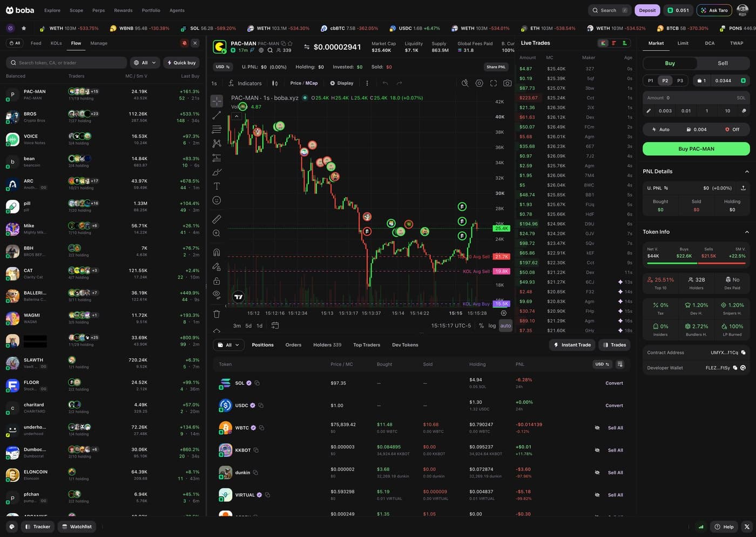Click the Share PNL button
Image resolution: width=756 pixels, height=537 pixels.
496,67
